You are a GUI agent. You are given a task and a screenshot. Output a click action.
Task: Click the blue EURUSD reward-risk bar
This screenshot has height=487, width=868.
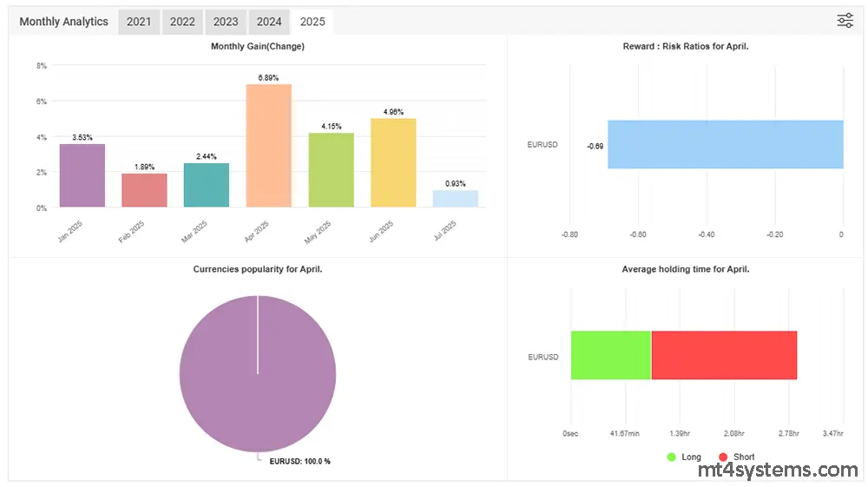[725, 144]
